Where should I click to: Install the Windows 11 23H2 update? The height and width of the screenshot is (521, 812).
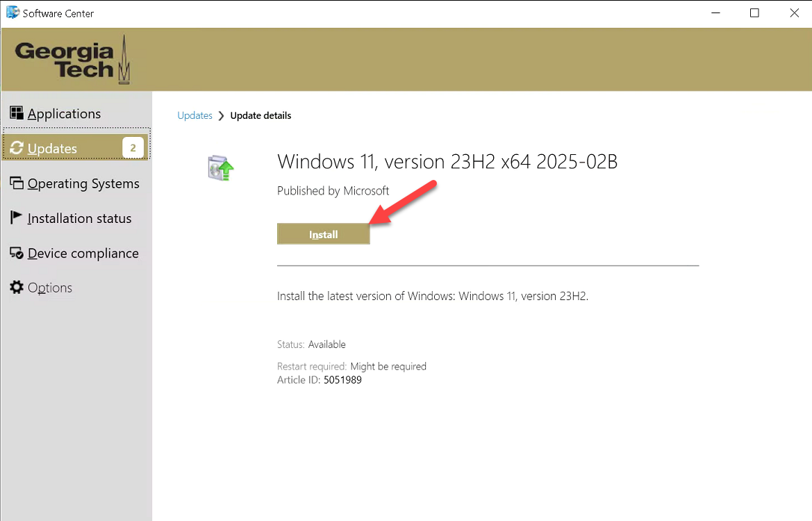323,234
